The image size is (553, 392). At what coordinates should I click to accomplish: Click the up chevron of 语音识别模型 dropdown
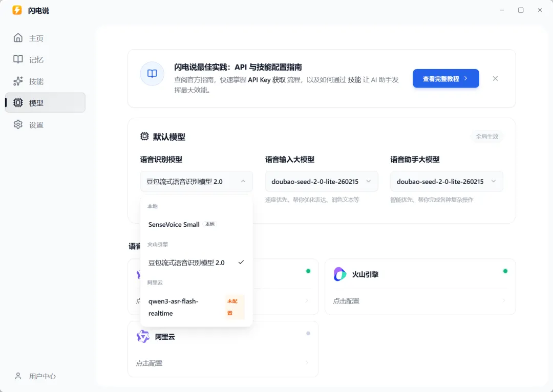[243, 181]
